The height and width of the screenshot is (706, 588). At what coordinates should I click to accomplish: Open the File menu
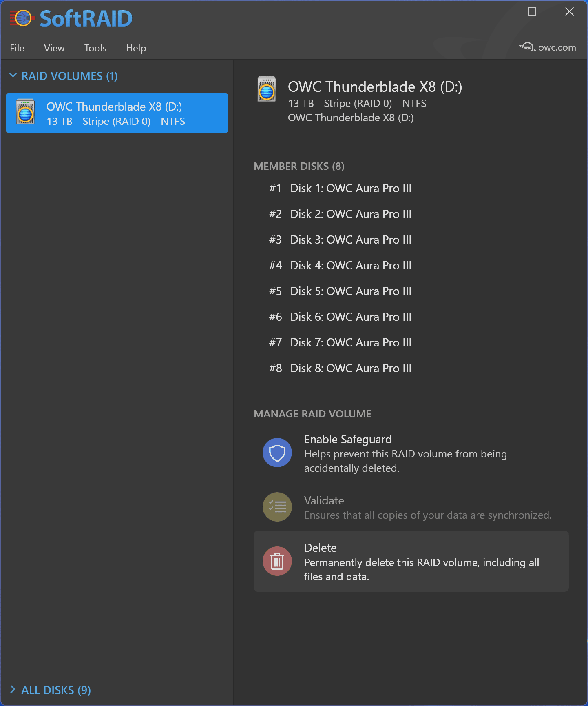[17, 48]
